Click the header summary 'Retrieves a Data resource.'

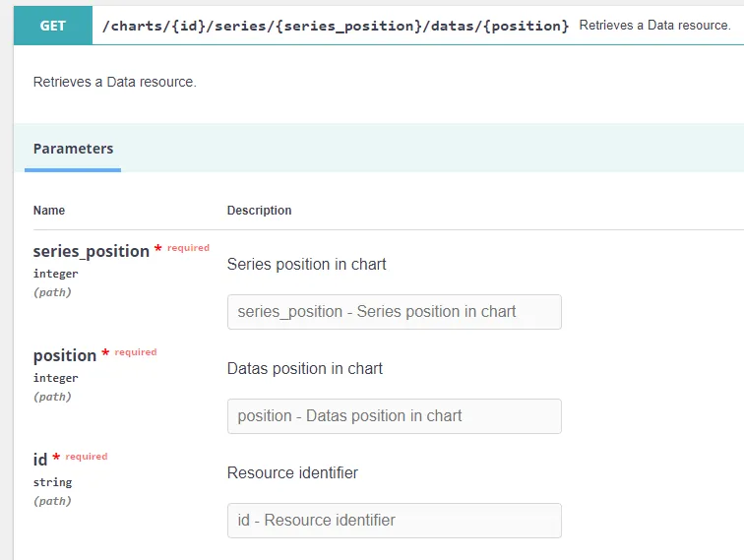(654, 26)
